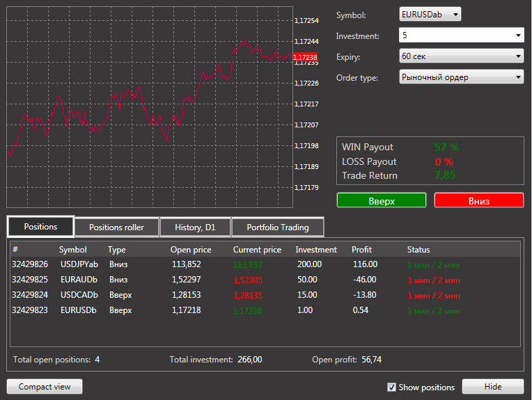Viewport: 532px width, 400px height.
Task: Click the Current price column header
Action: (x=257, y=250)
